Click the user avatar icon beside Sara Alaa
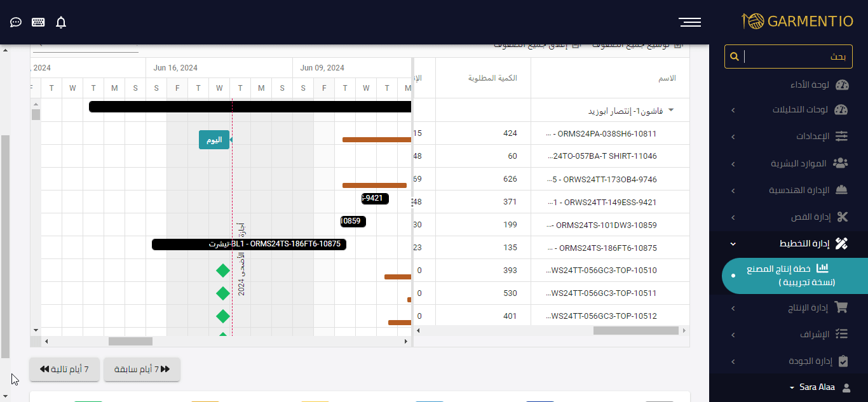Screen dimensions: 868x402 point(846,387)
